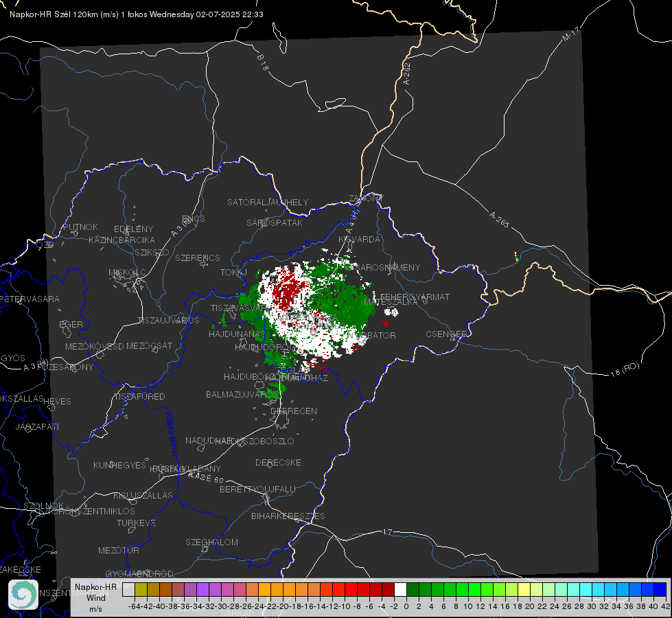Click the SÁTORALJAÚJHELY city label
Image resolution: width=672 pixels, height=618 pixels.
[268, 202]
